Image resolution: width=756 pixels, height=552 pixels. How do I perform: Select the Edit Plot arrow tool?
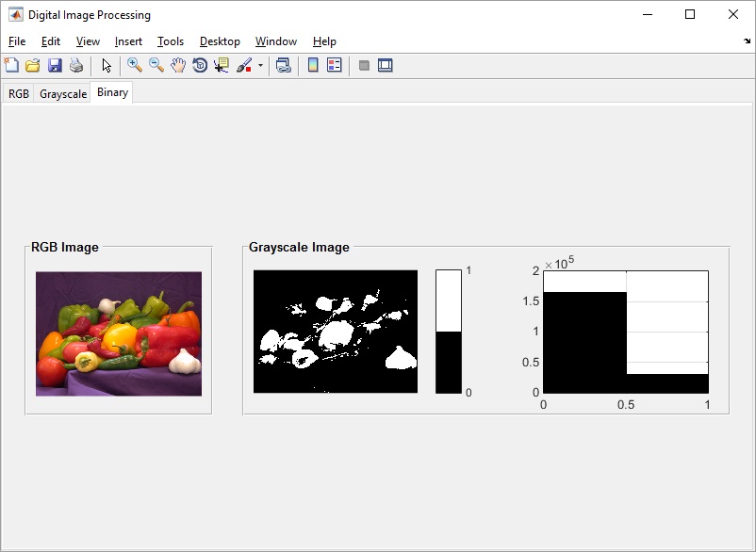tap(107, 65)
